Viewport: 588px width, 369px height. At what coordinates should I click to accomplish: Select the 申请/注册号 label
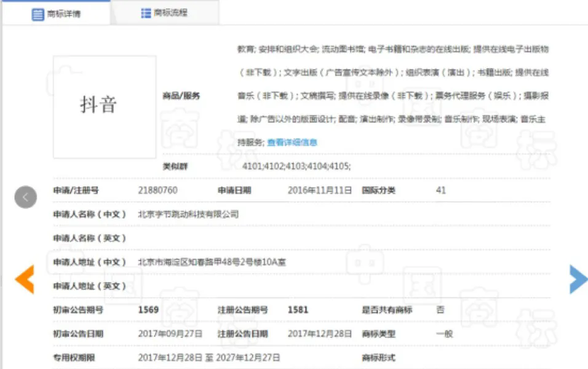pyautogui.click(x=76, y=191)
